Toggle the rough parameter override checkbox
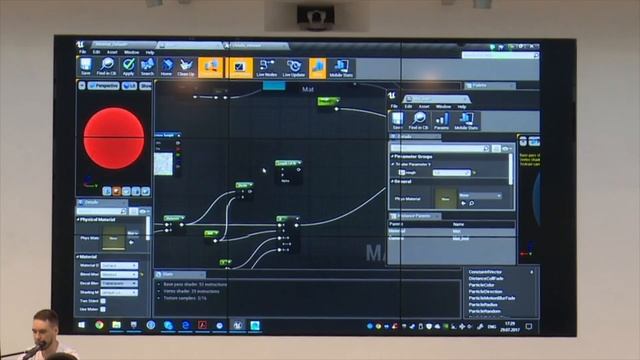This screenshot has height=360, width=640. click(x=402, y=173)
